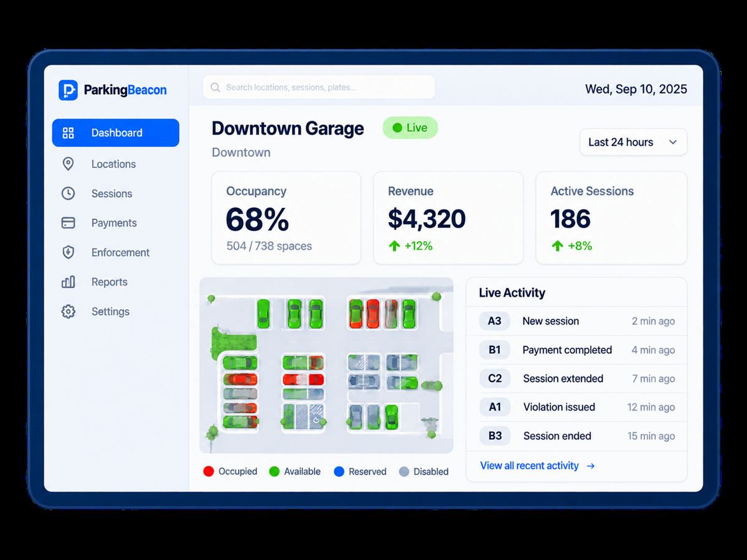This screenshot has height=560, width=747.
Task: Open the Dashboard menu item
Action: (x=116, y=133)
